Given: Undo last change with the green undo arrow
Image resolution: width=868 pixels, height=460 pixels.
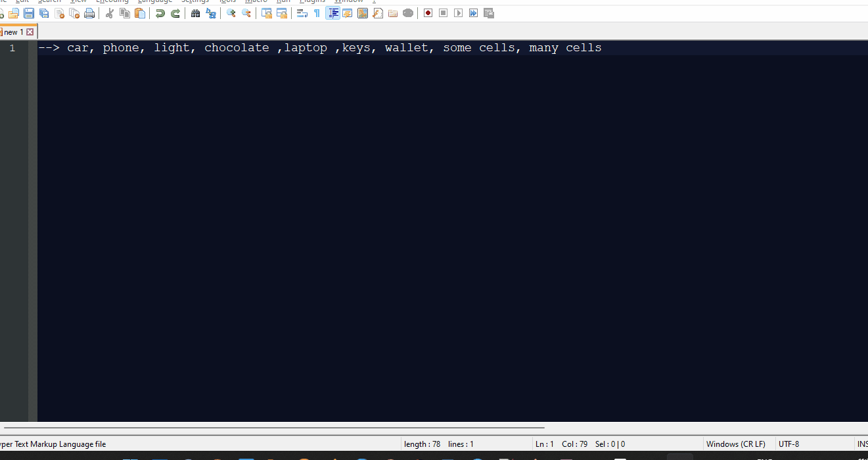Looking at the screenshot, I should click(x=160, y=13).
